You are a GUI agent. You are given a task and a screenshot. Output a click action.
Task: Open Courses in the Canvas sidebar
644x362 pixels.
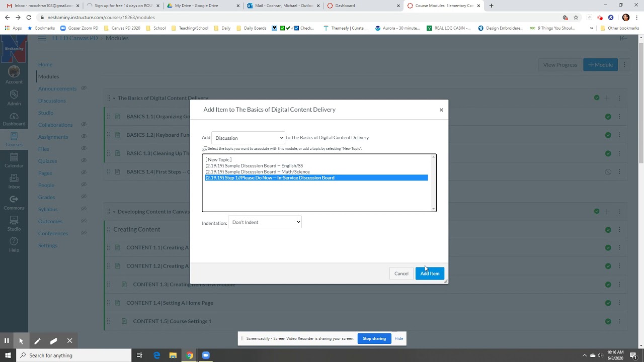click(14, 139)
